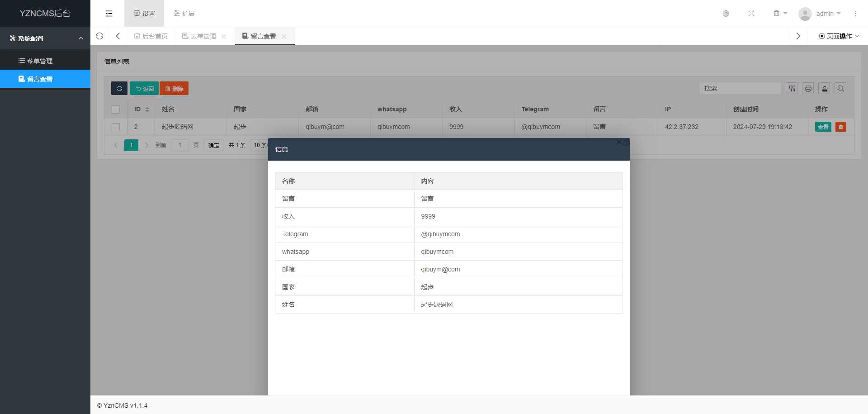The height and width of the screenshot is (414, 868).
Task: Open the admin user dropdown
Action: pyautogui.click(x=820, y=14)
